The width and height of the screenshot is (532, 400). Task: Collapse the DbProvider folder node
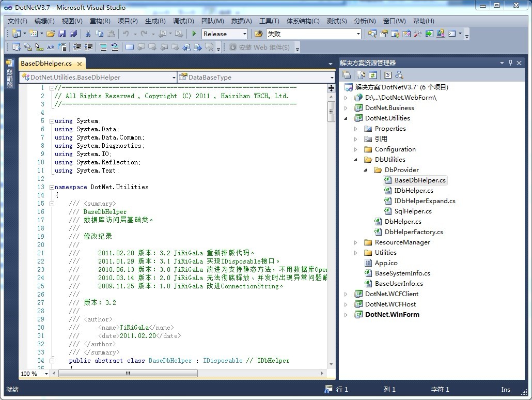point(365,170)
